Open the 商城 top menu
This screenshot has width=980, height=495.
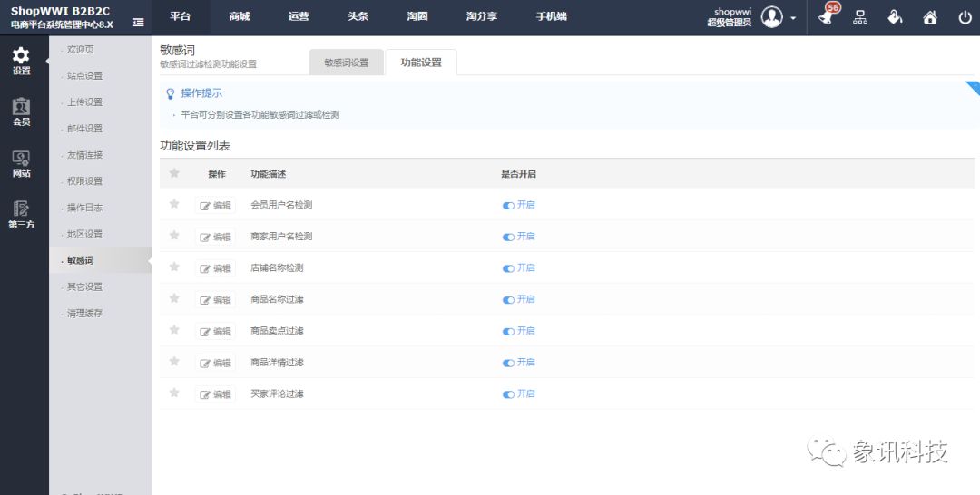[240, 17]
